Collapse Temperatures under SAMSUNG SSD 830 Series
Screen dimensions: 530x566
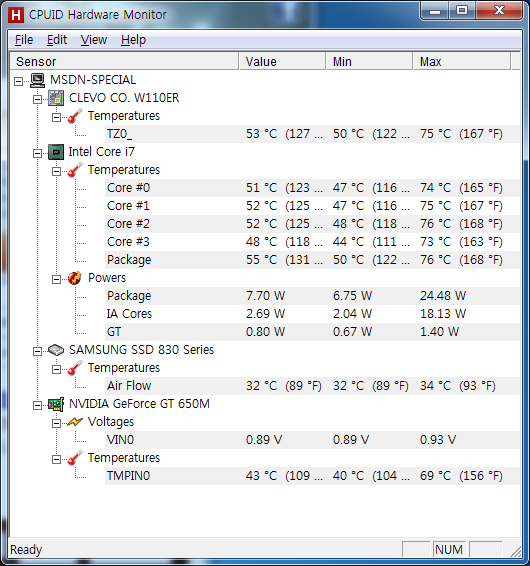click(x=56, y=369)
